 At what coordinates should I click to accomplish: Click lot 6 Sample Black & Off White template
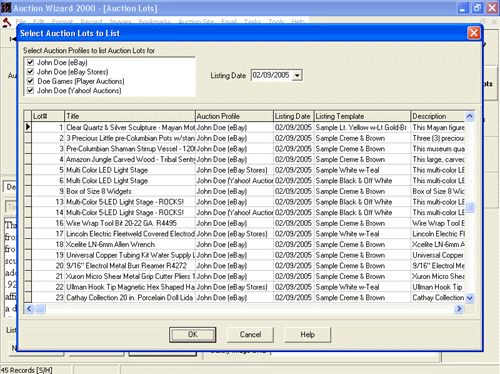click(x=362, y=181)
